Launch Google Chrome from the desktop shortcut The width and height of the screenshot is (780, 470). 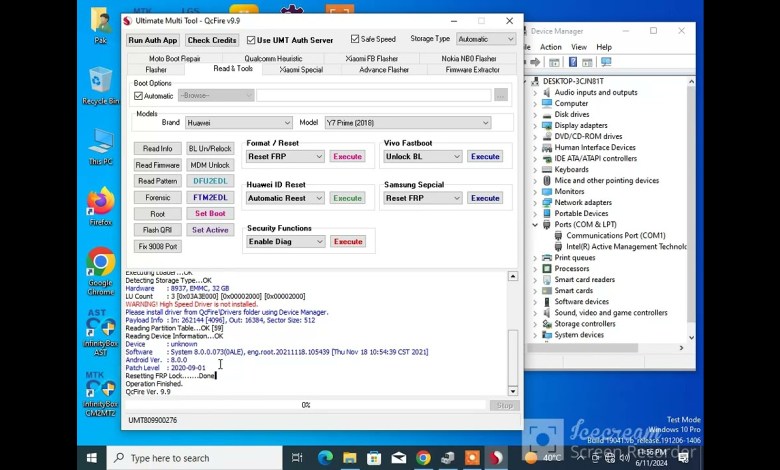point(100,271)
